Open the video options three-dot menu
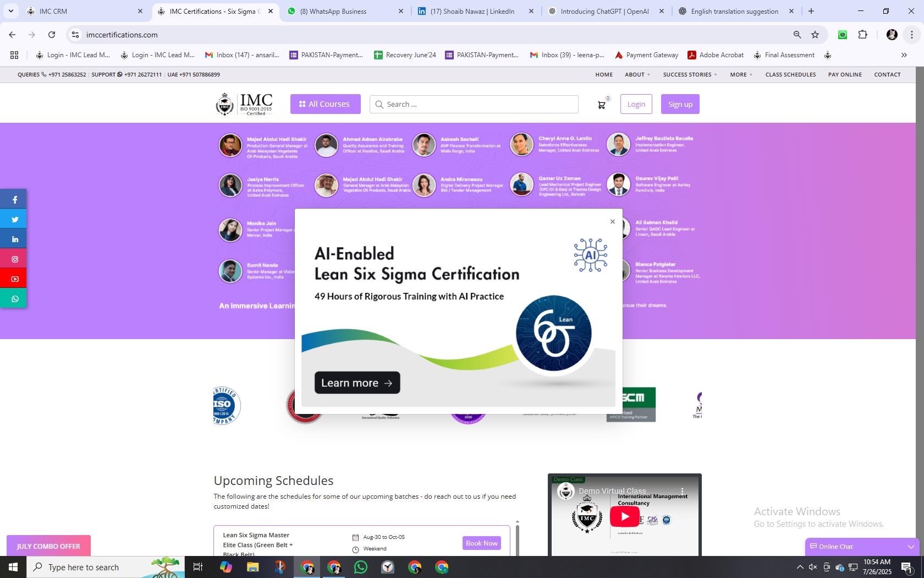This screenshot has height=578, width=924. click(682, 491)
